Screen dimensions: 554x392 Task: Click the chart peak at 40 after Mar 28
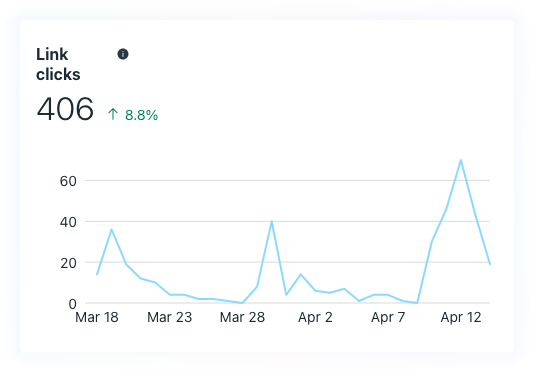(x=271, y=222)
